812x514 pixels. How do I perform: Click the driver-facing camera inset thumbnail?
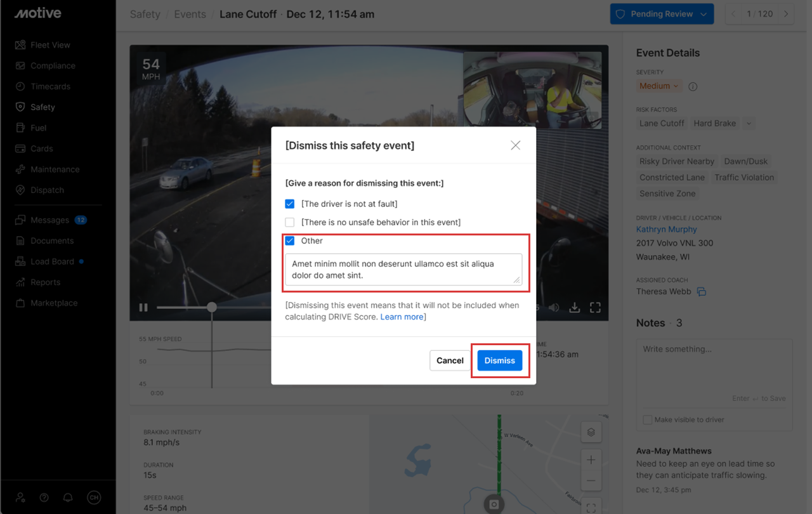tap(534, 90)
